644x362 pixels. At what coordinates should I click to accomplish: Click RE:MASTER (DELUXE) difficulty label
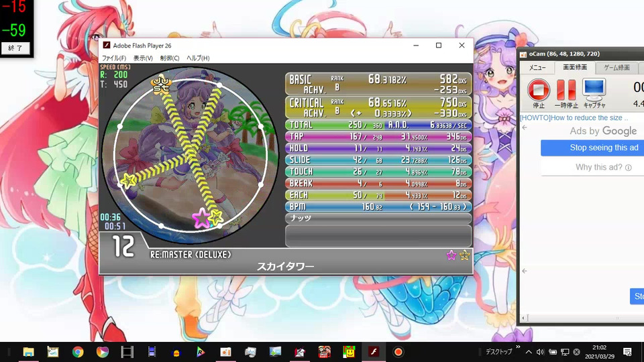[x=191, y=255]
